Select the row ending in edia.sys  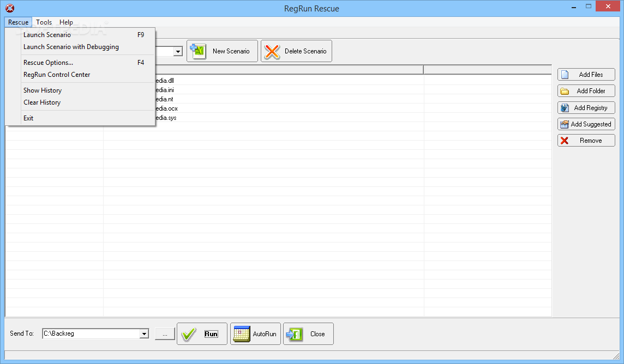[278, 118]
